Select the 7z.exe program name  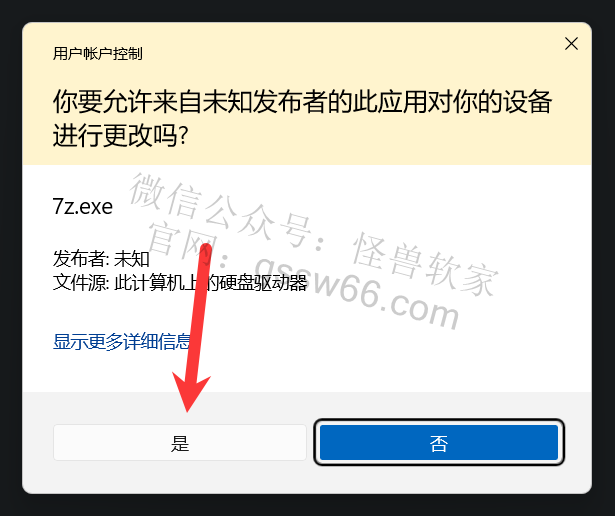tap(83, 206)
